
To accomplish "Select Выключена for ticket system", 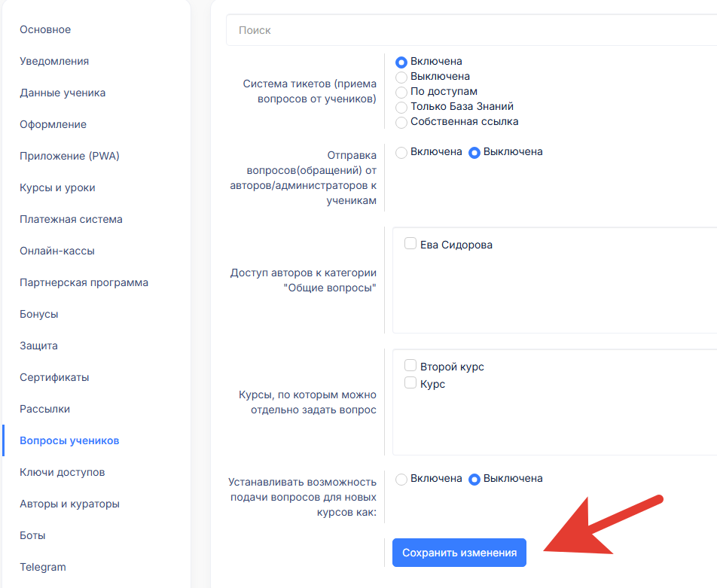I will (401, 77).
